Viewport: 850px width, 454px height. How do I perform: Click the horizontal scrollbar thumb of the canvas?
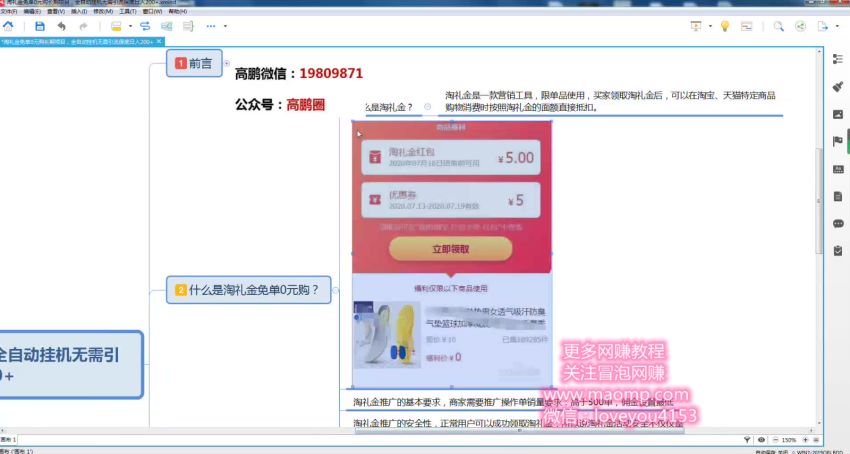[x=519, y=431]
